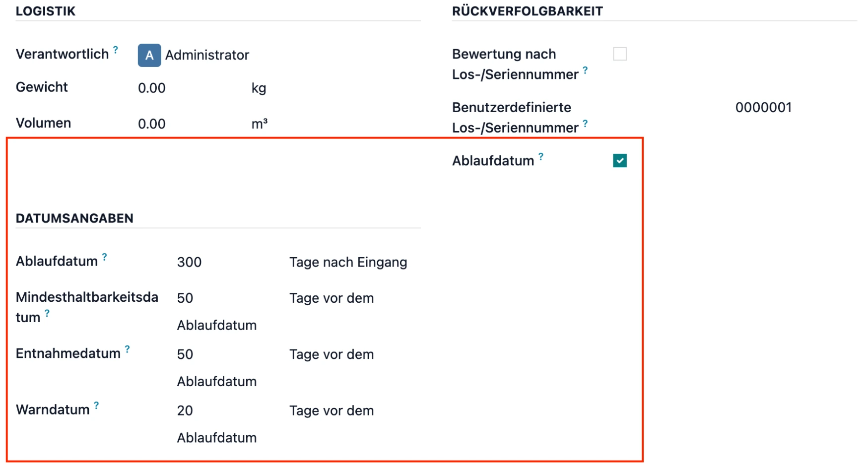
Task: Click the Ablaufdatum value field showing 300
Action: point(189,262)
